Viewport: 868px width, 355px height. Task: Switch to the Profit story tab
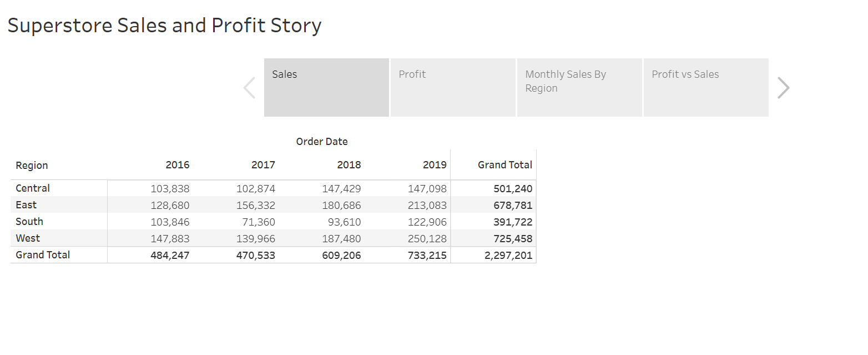[453, 87]
